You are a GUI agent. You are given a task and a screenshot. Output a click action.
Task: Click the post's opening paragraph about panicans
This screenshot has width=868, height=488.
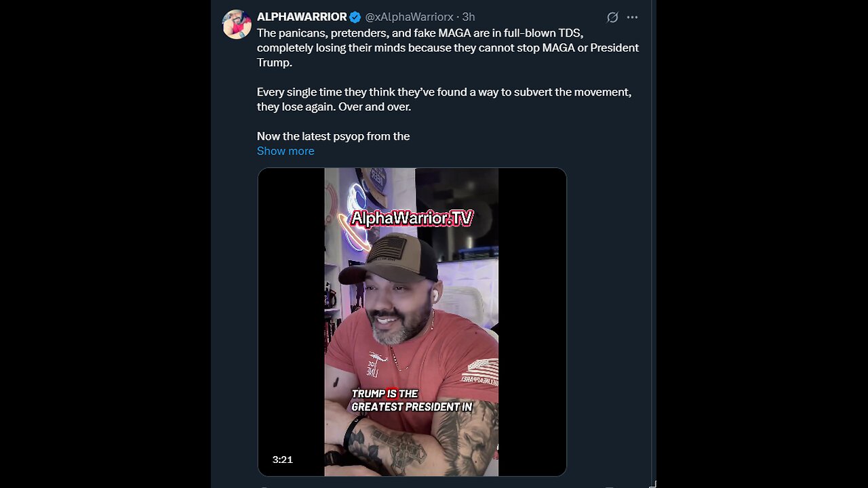click(448, 47)
